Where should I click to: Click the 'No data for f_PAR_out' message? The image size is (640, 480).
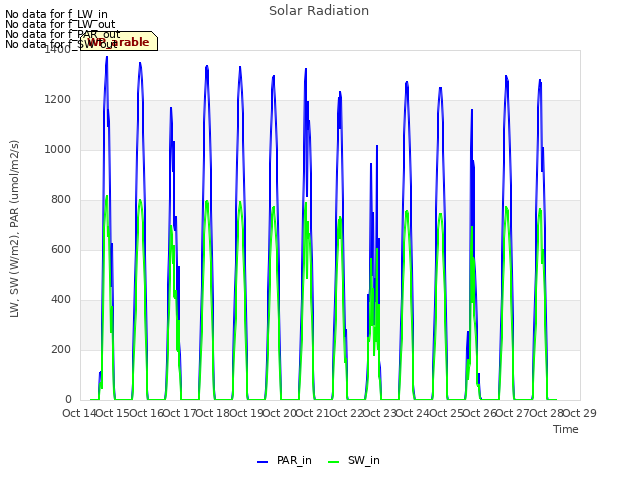click(x=63, y=34)
